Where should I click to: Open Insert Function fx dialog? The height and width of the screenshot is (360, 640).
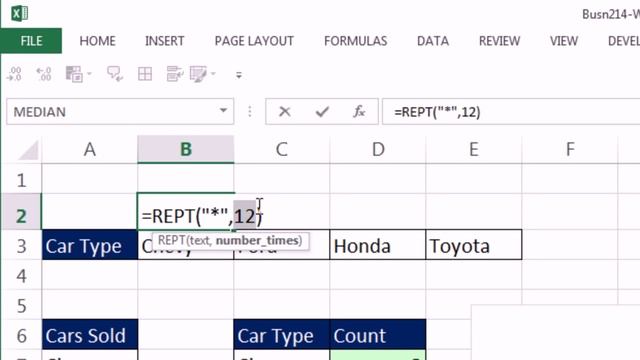359,111
